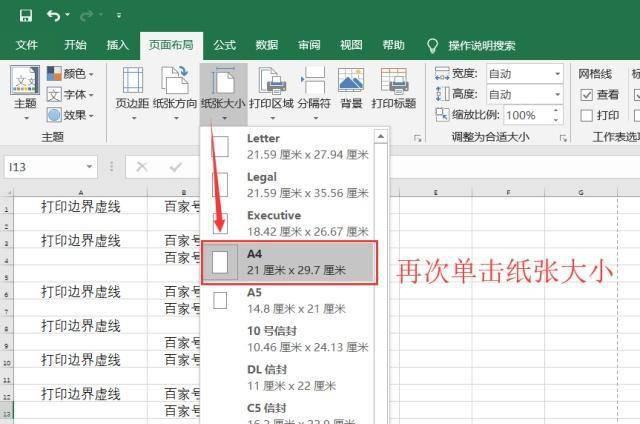Open the 帮助 tab

pos(393,45)
